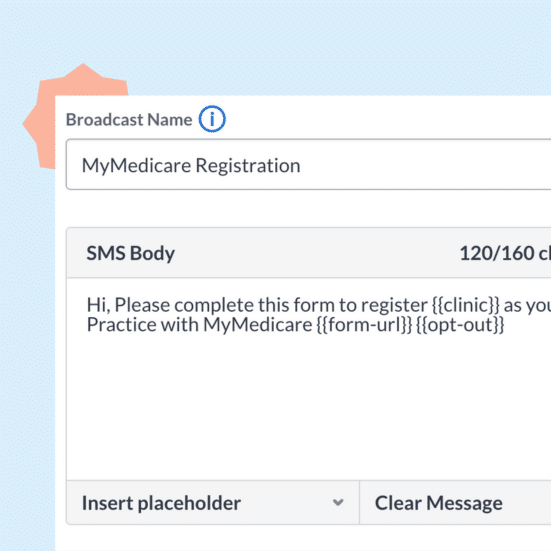Expand the Insert placeholder chevron arrow
The image size is (551, 551).
pyautogui.click(x=338, y=503)
